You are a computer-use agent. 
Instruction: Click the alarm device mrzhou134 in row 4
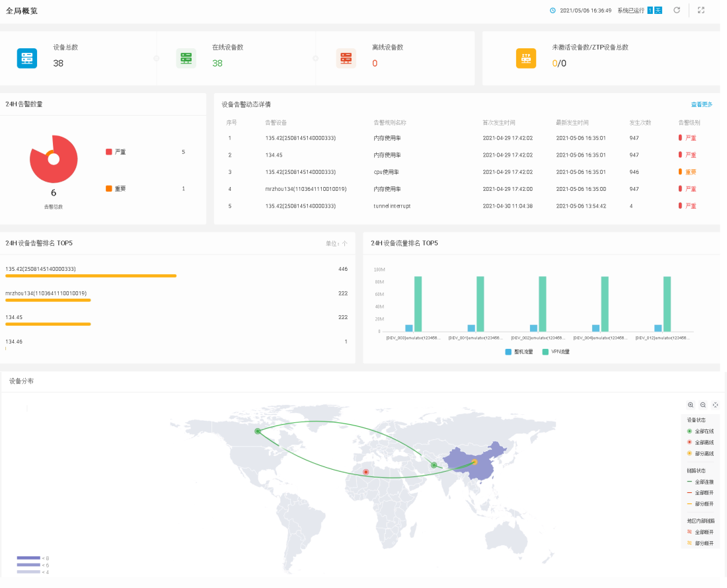305,189
